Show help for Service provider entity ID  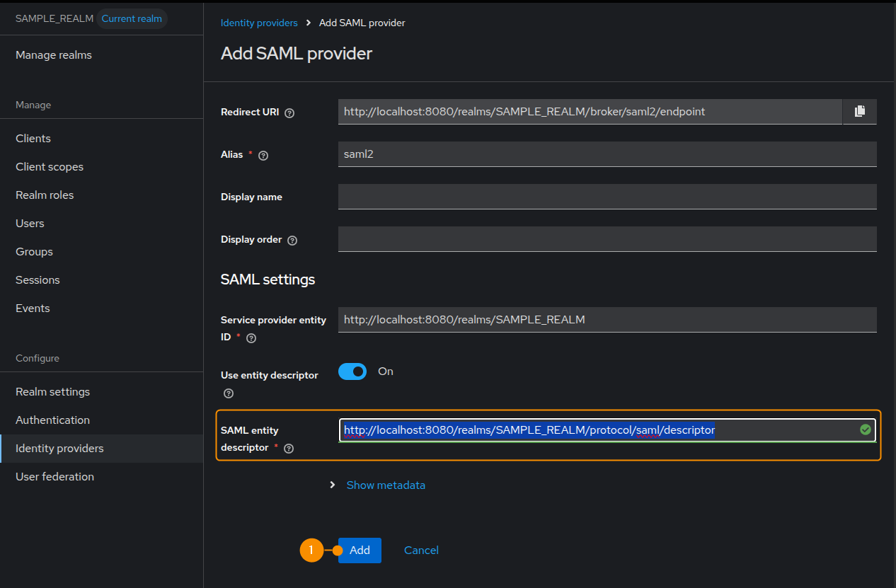click(x=251, y=338)
